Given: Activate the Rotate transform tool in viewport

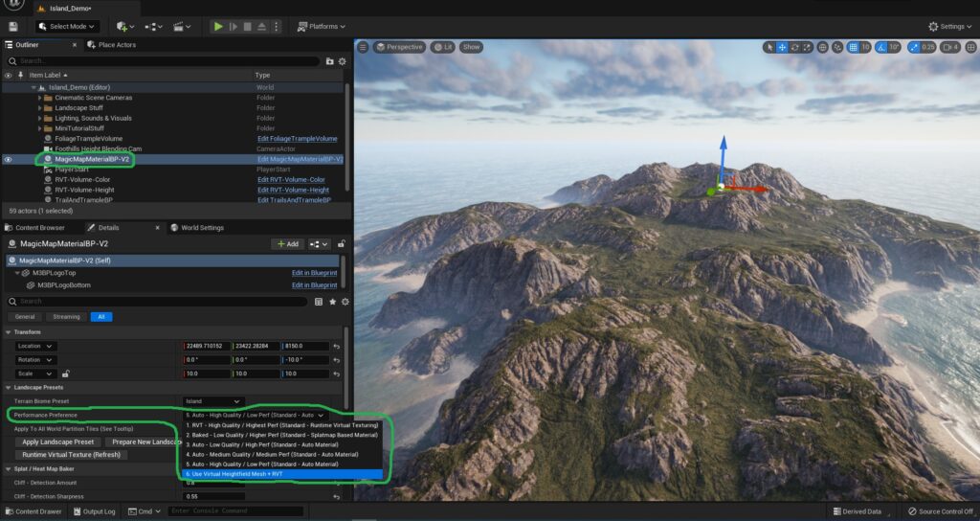Looking at the screenshot, I should (794, 47).
